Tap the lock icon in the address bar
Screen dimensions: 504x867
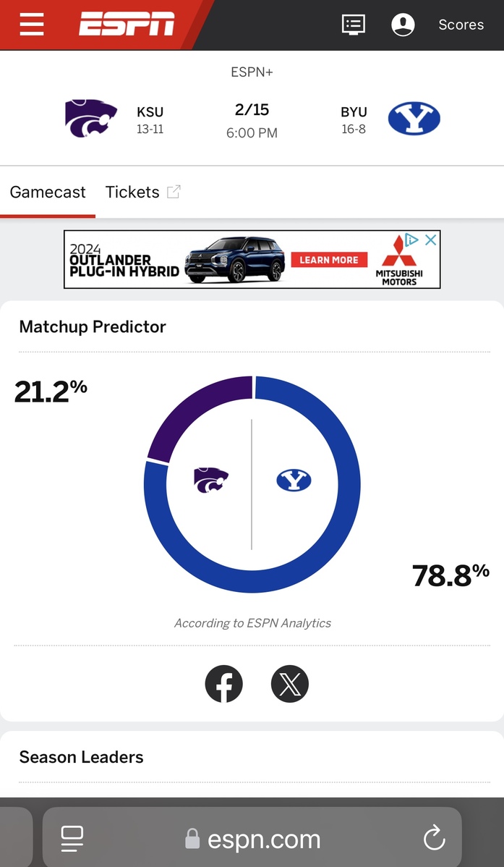(x=192, y=838)
